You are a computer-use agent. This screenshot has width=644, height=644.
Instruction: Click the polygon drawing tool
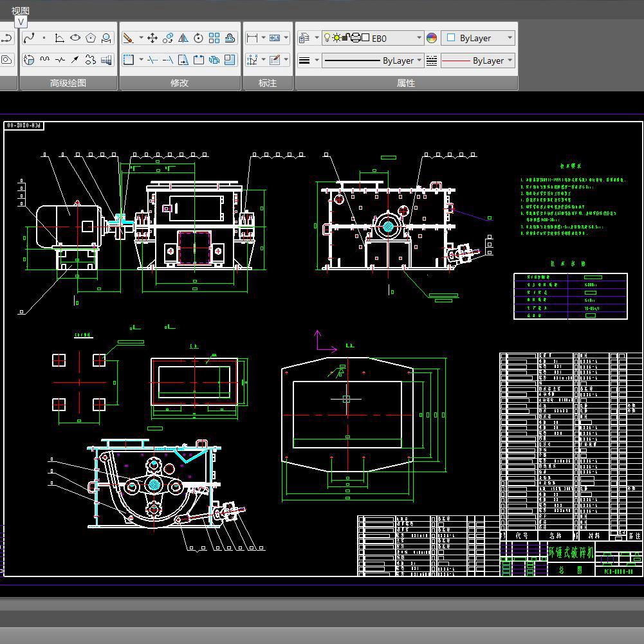click(91, 38)
